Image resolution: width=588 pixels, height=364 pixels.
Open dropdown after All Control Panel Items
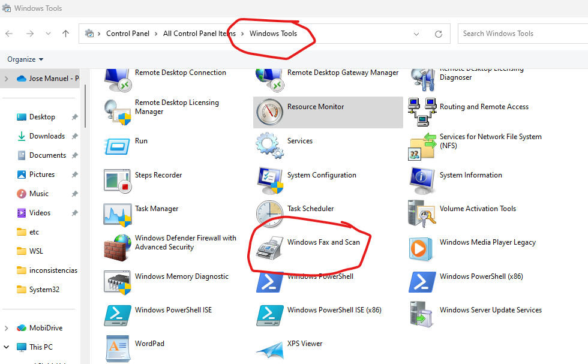(x=242, y=34)
